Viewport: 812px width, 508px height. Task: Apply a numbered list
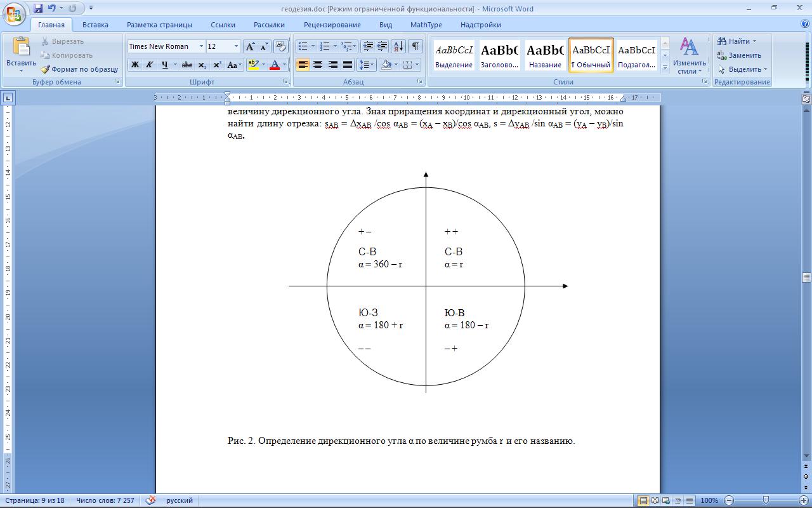tap(325, 46)
